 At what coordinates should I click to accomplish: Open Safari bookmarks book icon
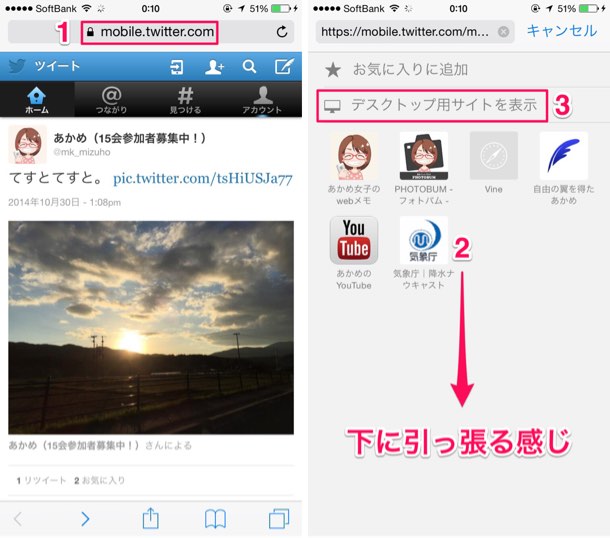pyautogui.click(x=215, y=519)
